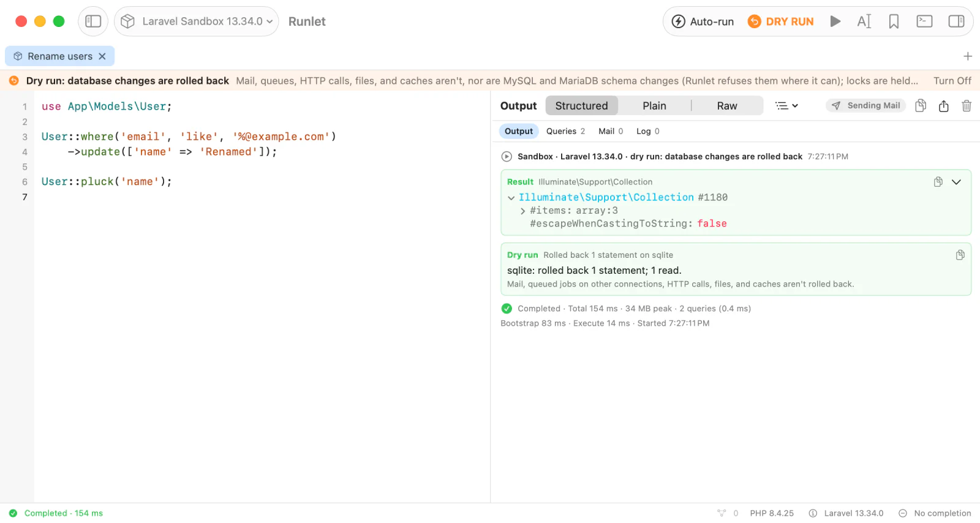Toggle the Sending Mail option
Viewport: 980px width, 523px height.
click(x=866, y=105)
